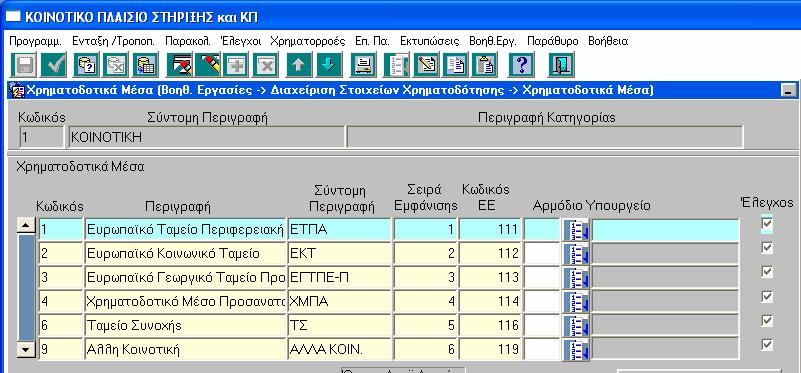Click the ΕΤΠΑ short description cell

coord(340,230)
